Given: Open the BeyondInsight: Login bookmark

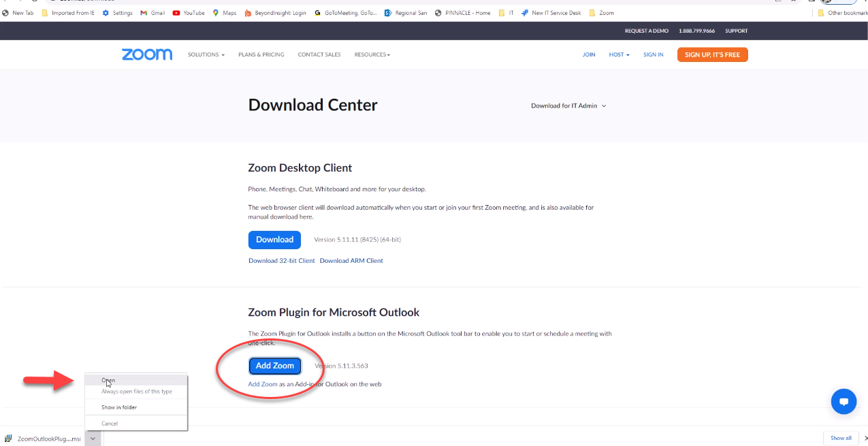Looking at the screenshot, I should click(275, 13).
